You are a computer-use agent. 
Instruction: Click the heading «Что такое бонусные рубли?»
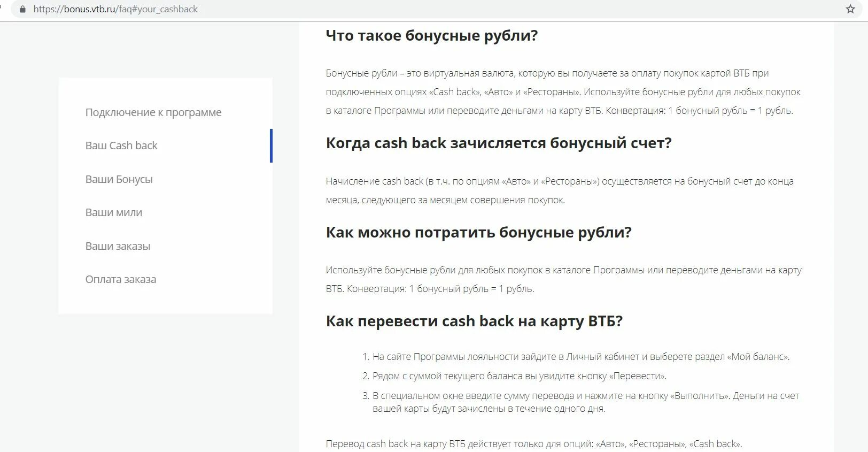[431, 36]
